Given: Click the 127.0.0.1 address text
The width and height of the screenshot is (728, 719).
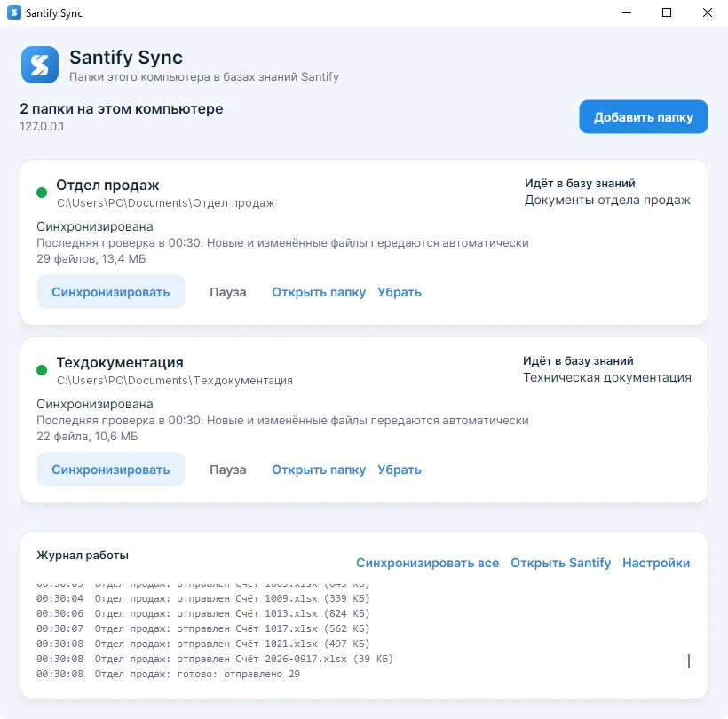Looking at the screenshot, I should (x=42, y=126).
